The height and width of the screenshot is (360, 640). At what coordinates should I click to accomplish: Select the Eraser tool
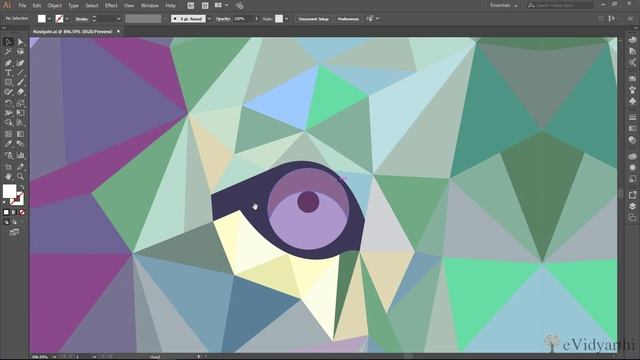20,92
